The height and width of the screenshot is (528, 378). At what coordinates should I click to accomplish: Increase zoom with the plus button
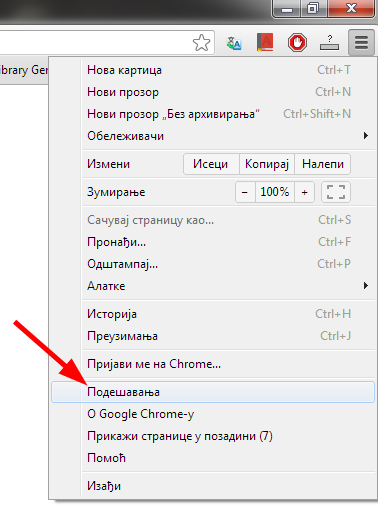tap(304, 192)
